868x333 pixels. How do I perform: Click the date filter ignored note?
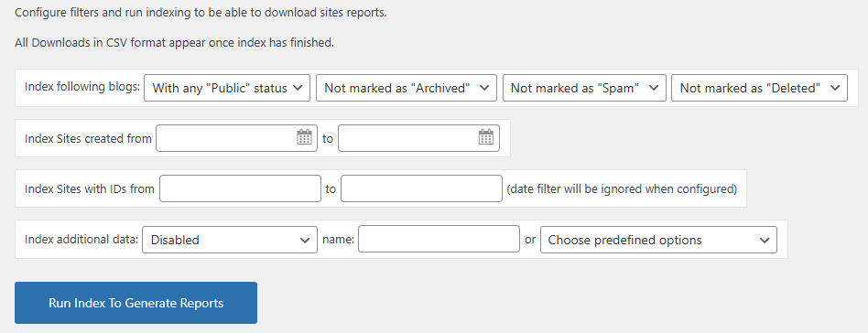622,188
